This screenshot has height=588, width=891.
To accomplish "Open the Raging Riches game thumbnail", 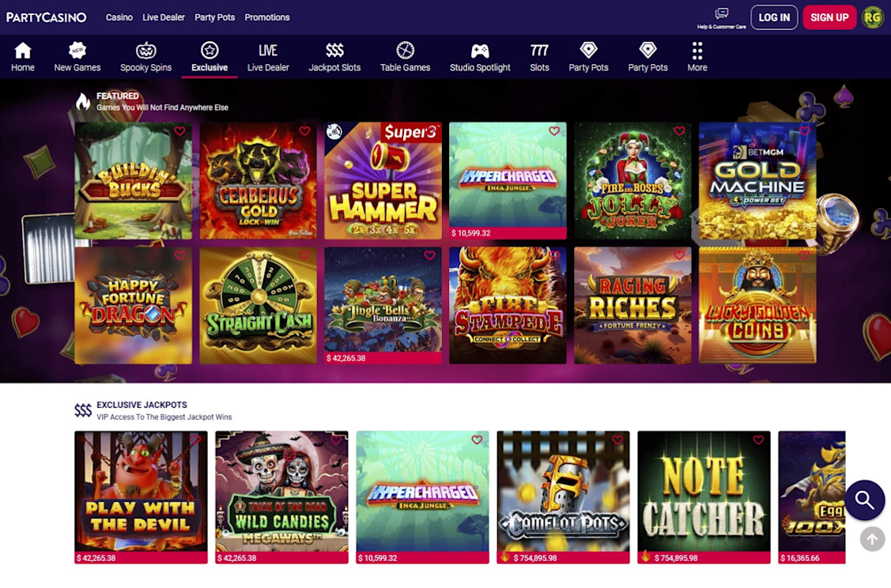I will (632, 305).
